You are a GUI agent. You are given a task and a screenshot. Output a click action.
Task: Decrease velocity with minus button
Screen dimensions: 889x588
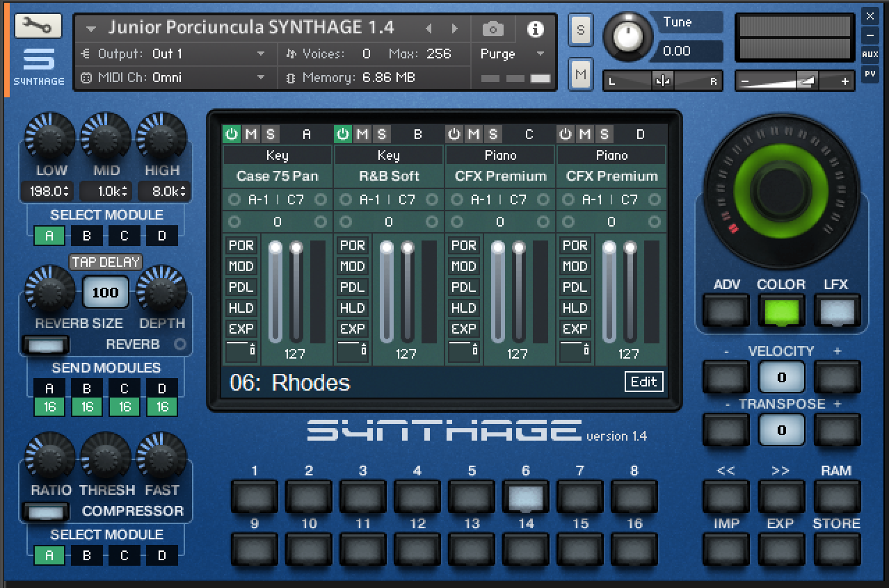coord(726,377)
